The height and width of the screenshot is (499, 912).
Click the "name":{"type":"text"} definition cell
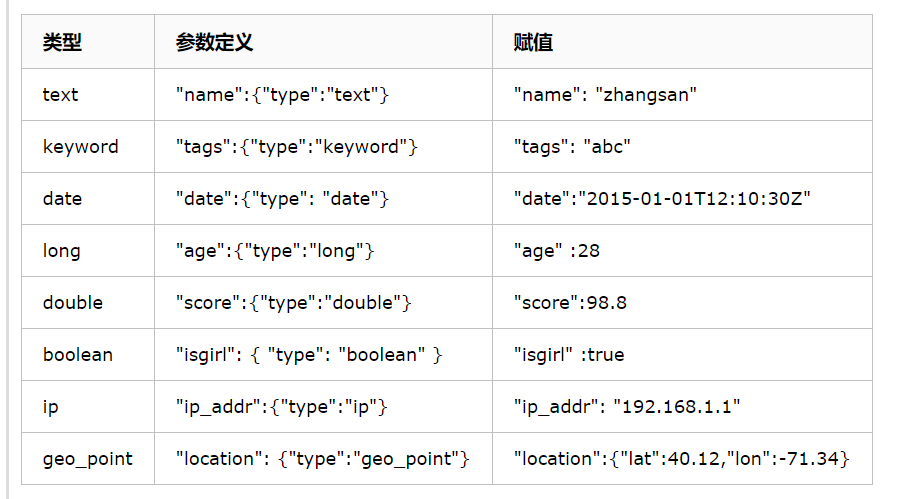click(323, 95)
